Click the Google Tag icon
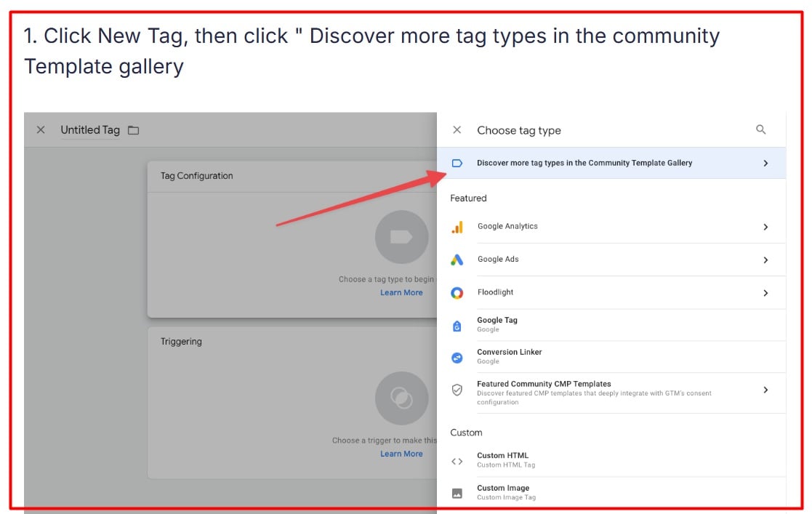Image resolution: width=812 pixels, height=514 pixels. pyautogui.click(x=457, y=326)
